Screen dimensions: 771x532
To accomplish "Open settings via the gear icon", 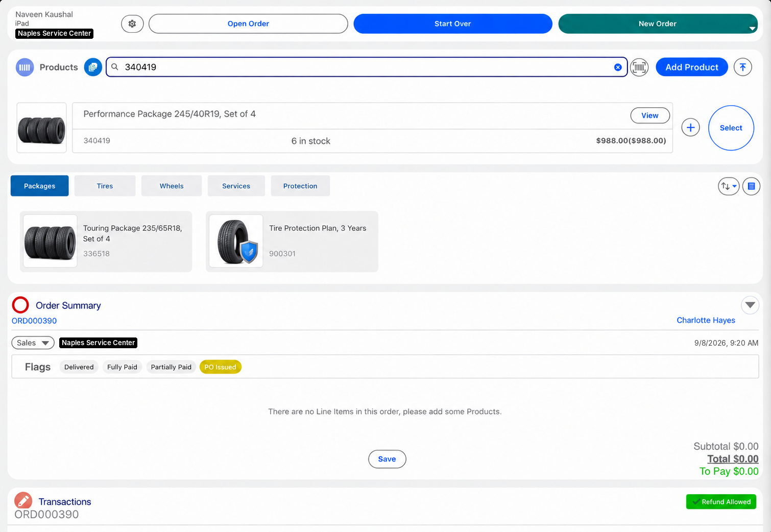I will tap(132, 23).
